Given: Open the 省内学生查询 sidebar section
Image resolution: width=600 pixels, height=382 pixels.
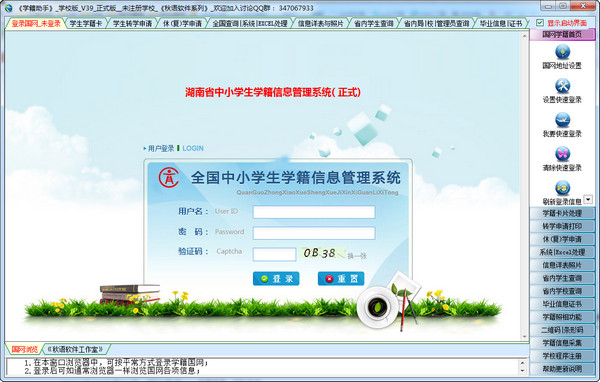Looking at the screenshot, I should tap(562, 278).
